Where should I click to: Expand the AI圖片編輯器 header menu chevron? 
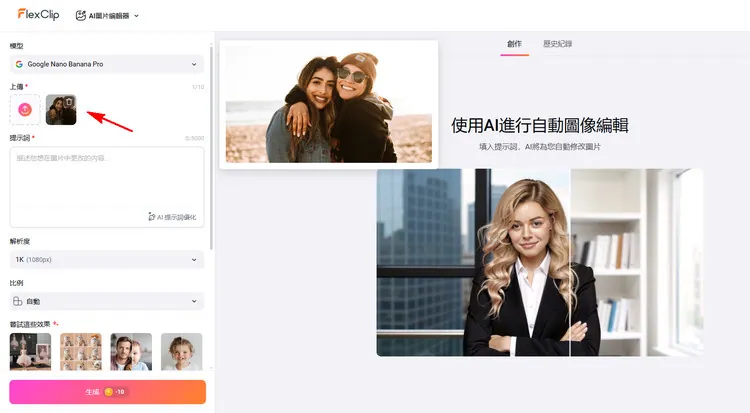coord(136,16)
